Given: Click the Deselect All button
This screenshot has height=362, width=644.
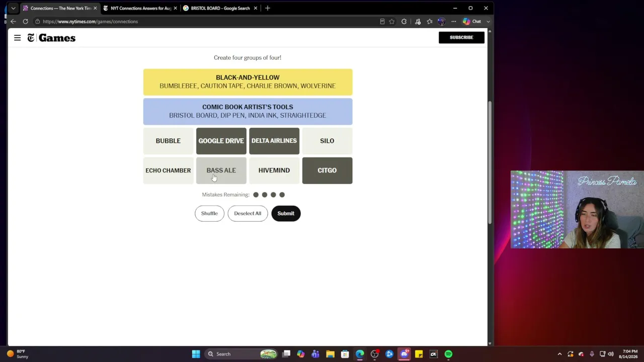Looking at the screenshot, I should pos(248,213).
